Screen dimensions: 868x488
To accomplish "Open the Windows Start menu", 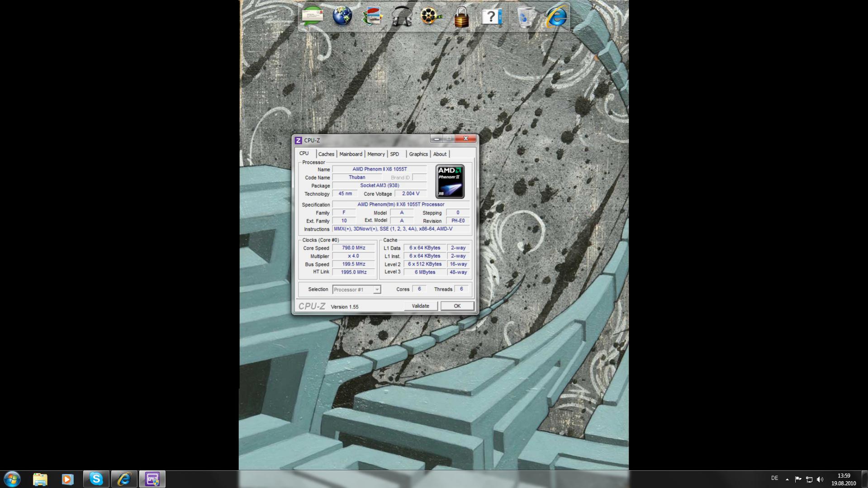I will [x=12, y=479].
